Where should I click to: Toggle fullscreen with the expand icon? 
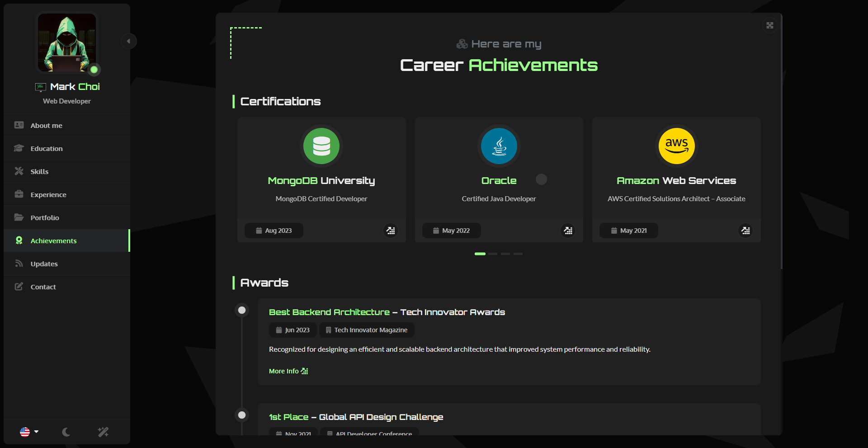point(770,25)
